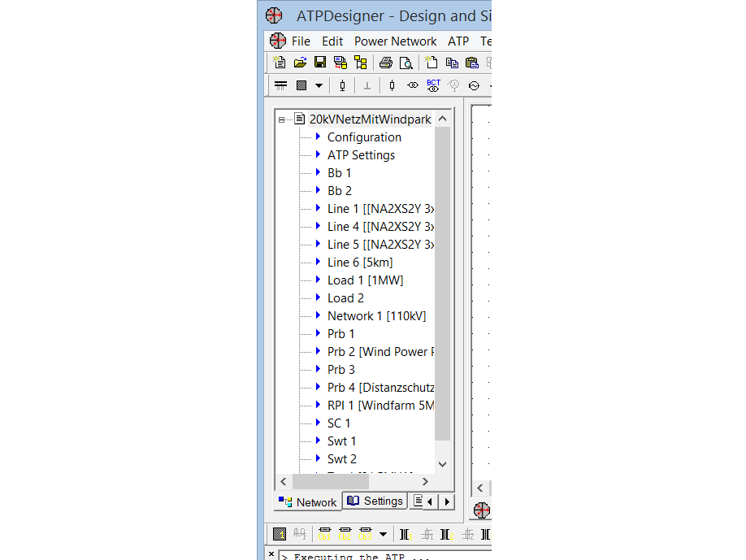Image resolution: width=746 pixels, height=560 pixels.
Task: Open a file with the folder icon
Action: coord(300,63)
